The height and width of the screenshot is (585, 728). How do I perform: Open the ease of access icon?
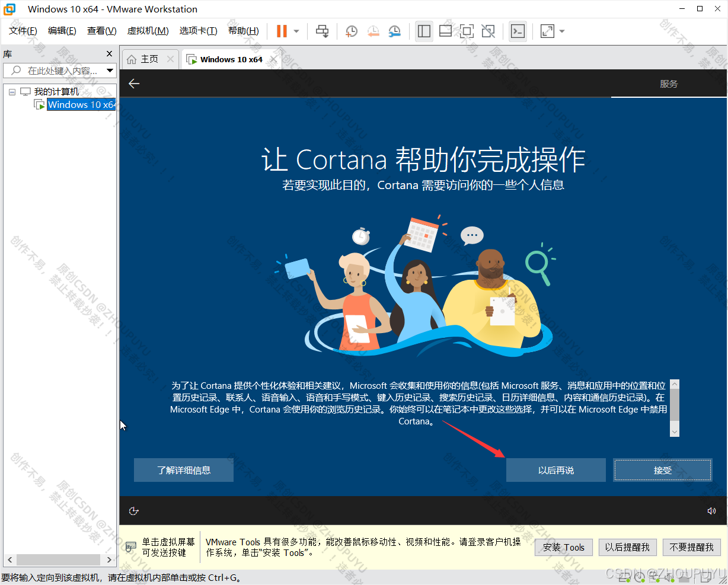point(134,511)
